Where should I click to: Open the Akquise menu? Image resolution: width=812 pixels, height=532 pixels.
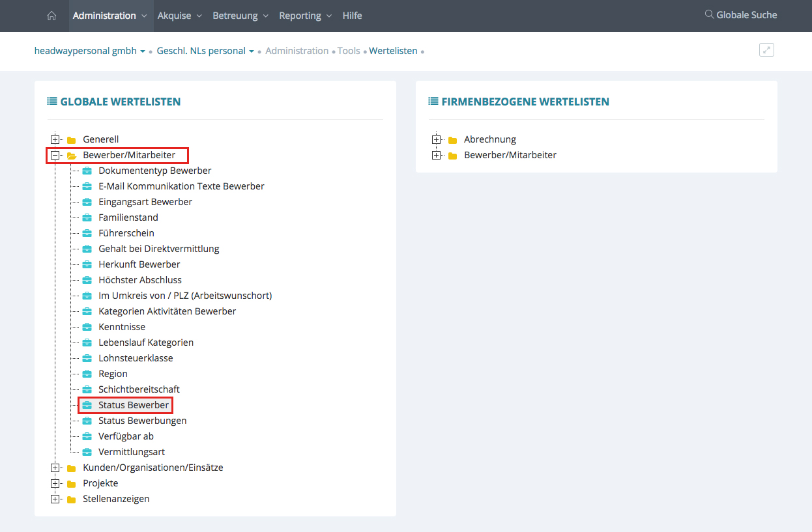179,16
